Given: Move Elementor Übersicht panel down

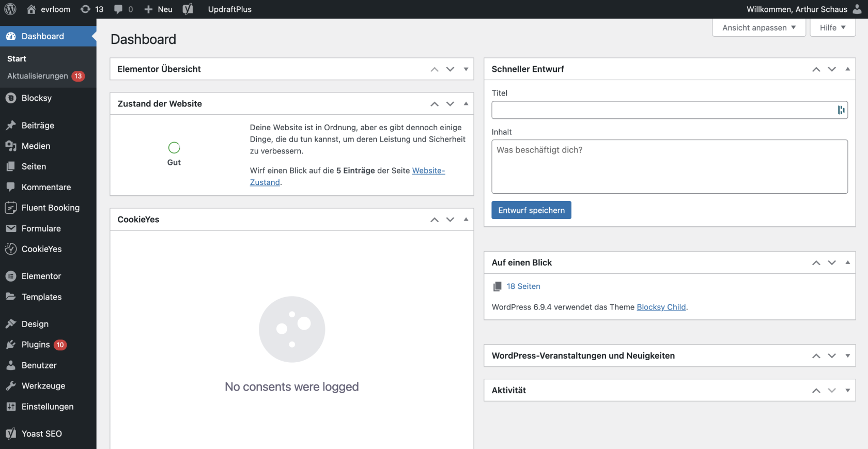Looking at the screenshot, I should click(451, 69).
